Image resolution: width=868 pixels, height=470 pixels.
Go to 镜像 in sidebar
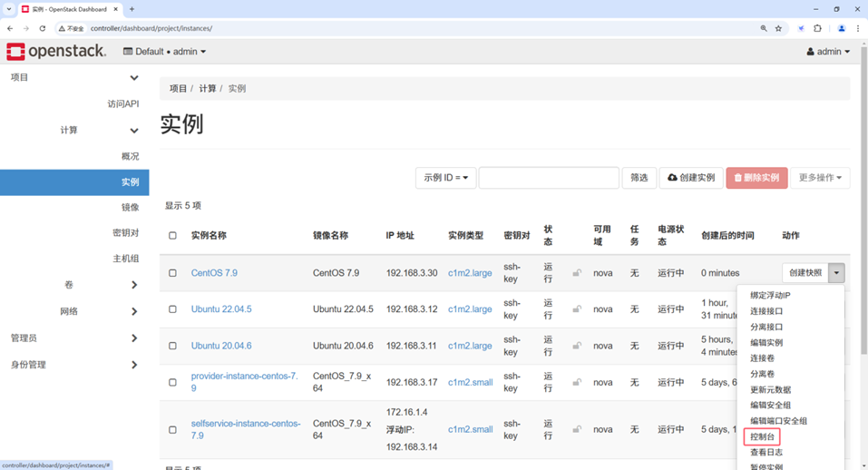(130, 208)
